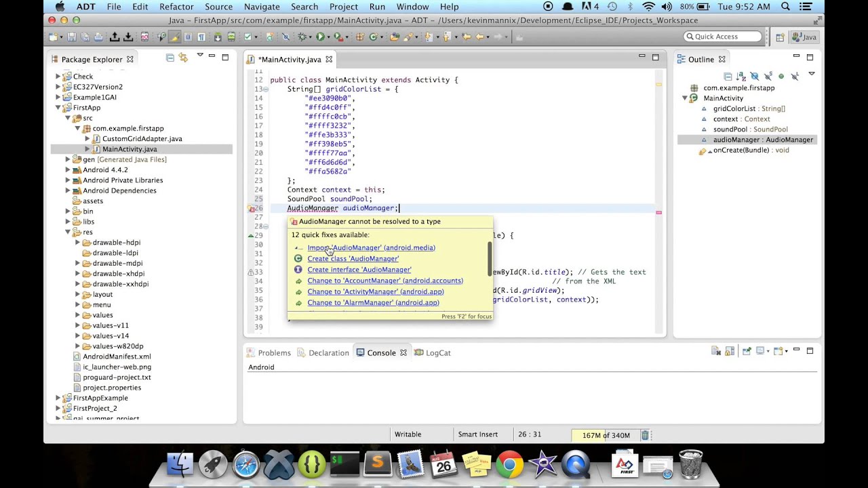Click the error marker on line 26
Screen dimensions: 868x488
(x=250, y=209)
